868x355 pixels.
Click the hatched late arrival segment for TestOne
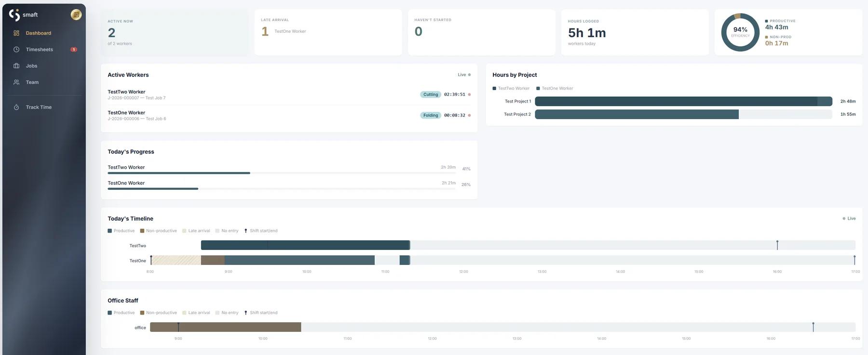point(176,260)
